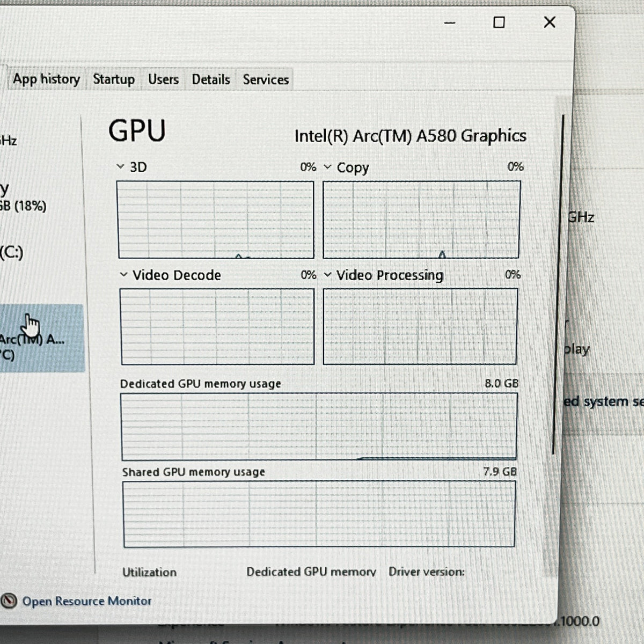Click the Video Decode graph
This screenshot has height=644, width=644.
(217, 326)
